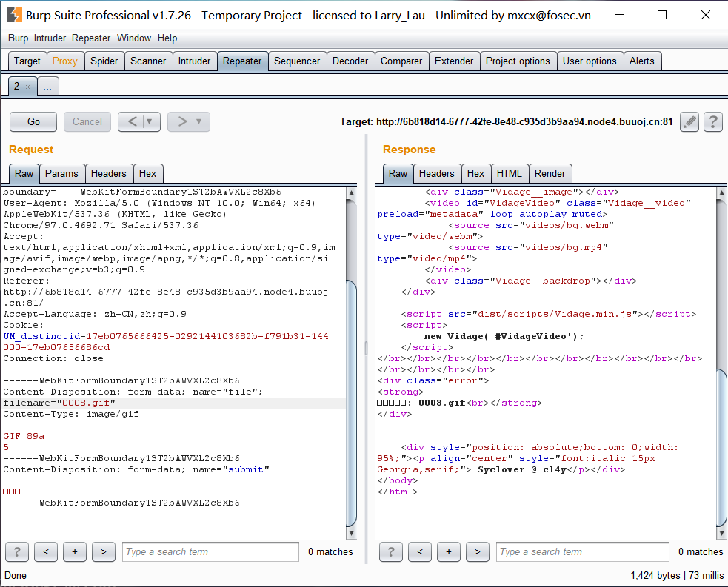Screen dimensions: 728x587
Task: Switch to the Decoder tab
Action: [350, 61]
